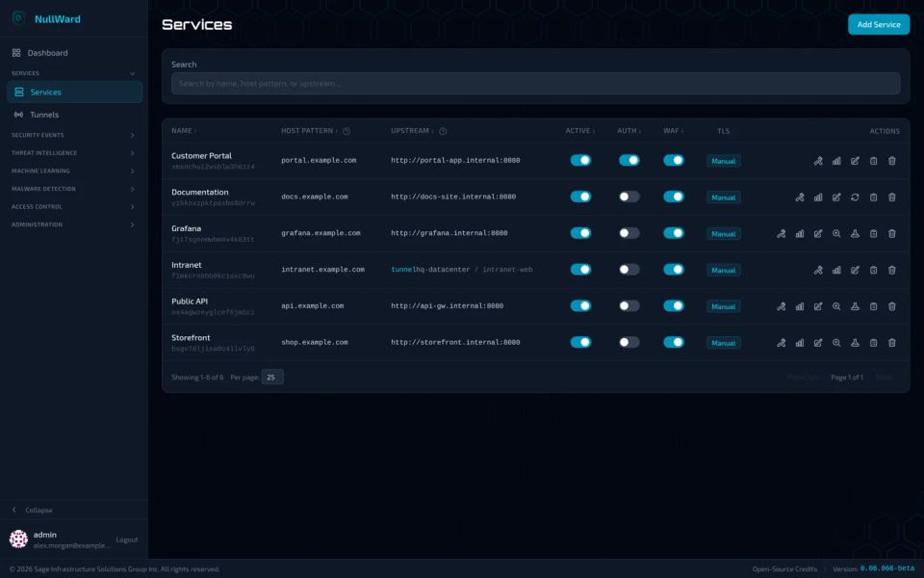Viewport: 924px width, 578px height.
Task: Click the Add Service button
Action: pos(879,24)
